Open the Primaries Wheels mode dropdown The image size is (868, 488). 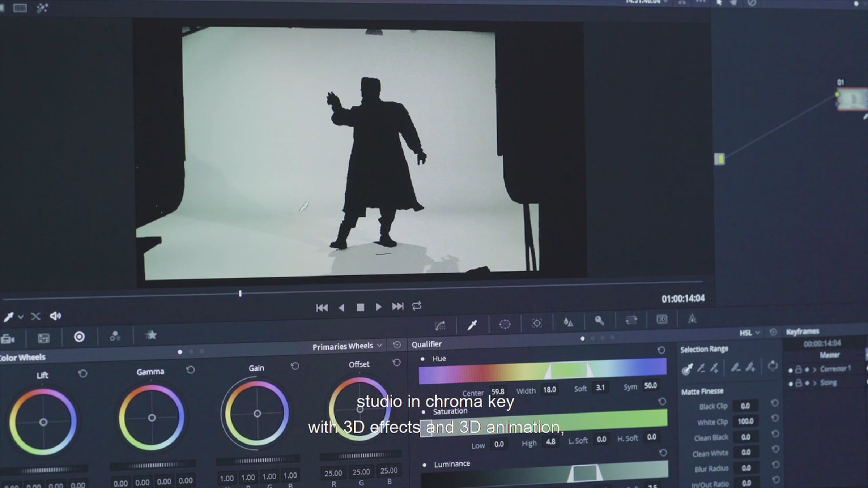(347, 346)
